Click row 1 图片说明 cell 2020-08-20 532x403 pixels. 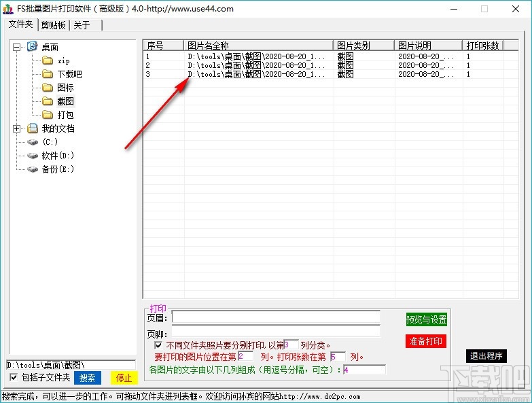click(426, 56)
